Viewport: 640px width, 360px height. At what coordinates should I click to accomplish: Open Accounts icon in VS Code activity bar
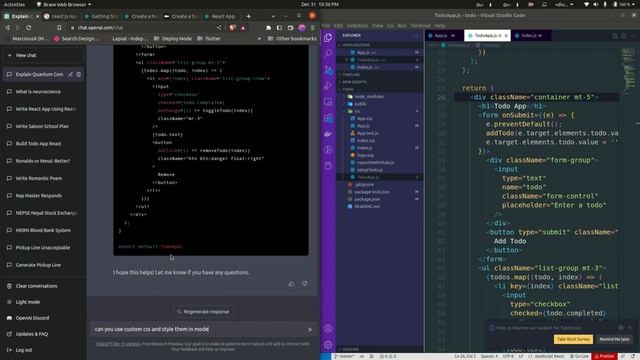coord(328,329)
